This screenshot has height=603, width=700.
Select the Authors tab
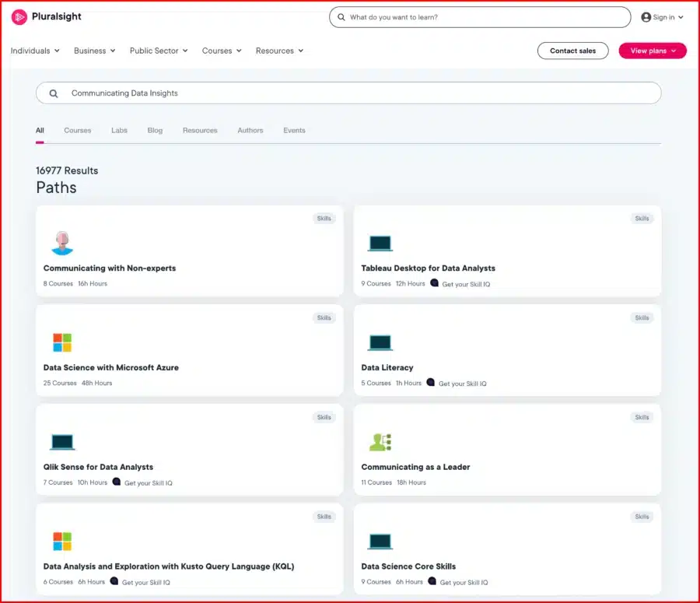250,130
